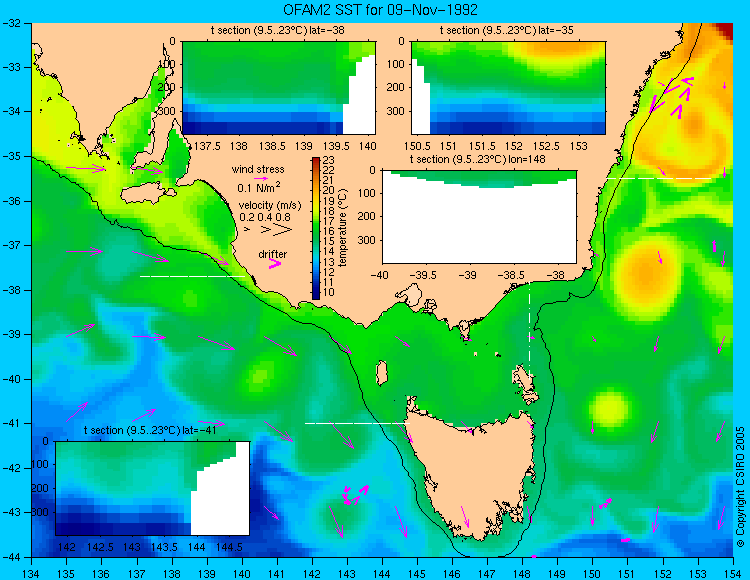This screenshot has width=750, height=580.
Task: Click the 152.5 tick on the lat=-35 inset
Action: (546, 146)
